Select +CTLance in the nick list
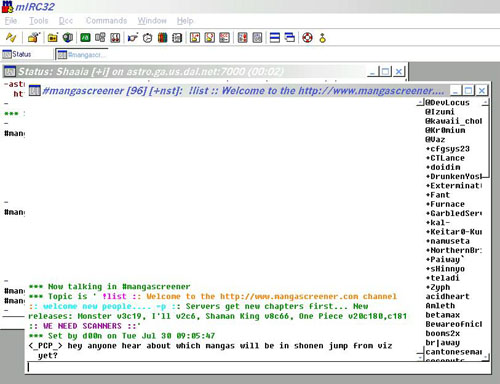This screenshot has height=384, width=500. click(445, 158)
